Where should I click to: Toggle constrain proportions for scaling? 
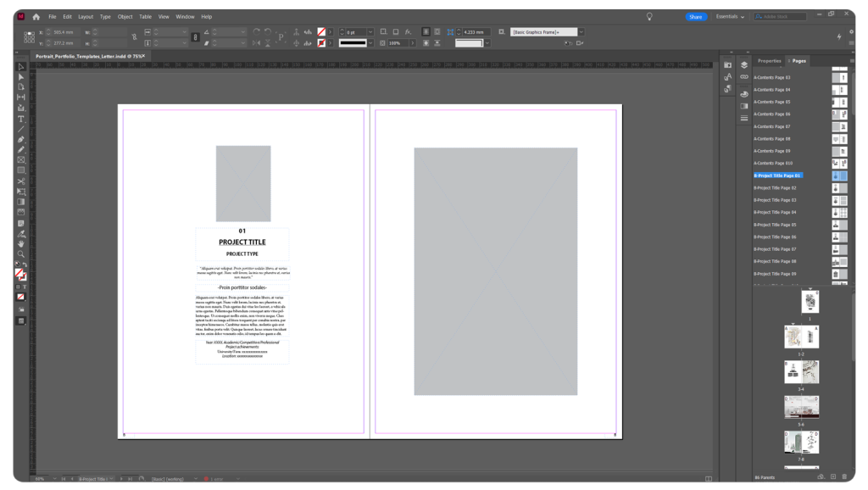195,37
